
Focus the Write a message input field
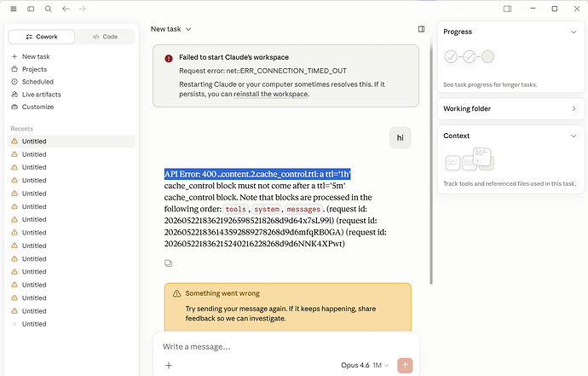[285, 347]
